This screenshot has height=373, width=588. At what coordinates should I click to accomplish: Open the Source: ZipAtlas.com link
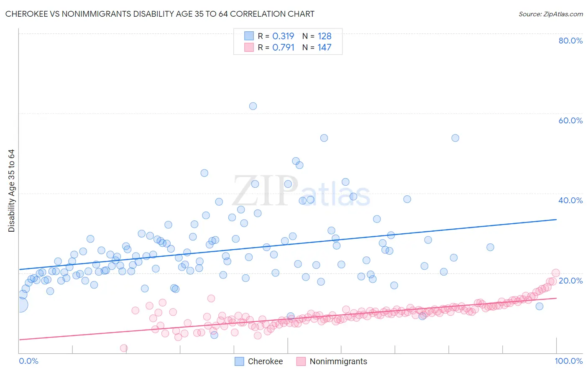pyautogui.click(x=551, y=14)
